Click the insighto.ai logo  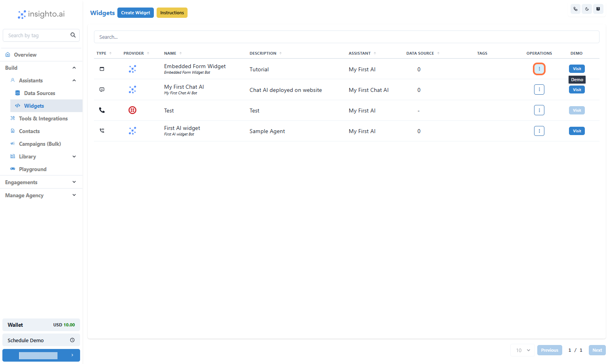pos(41,14)
